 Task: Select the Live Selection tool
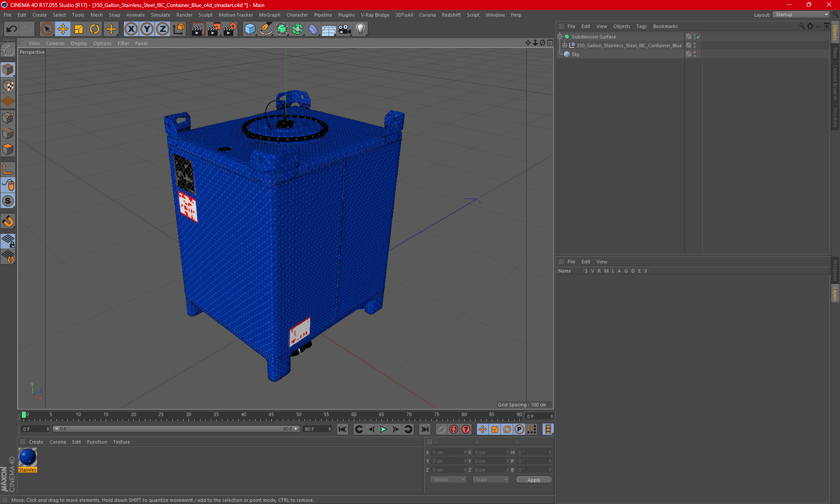tap(47, 29)
